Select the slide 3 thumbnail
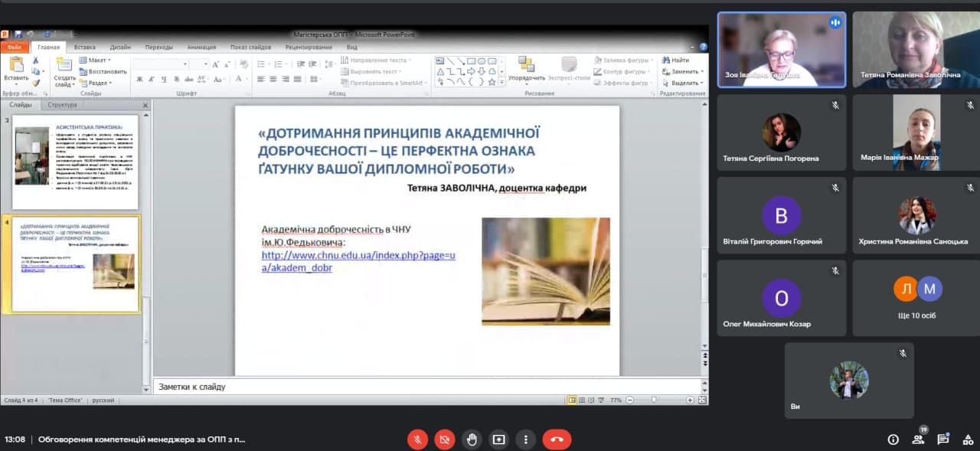 [x=76, y=162]
